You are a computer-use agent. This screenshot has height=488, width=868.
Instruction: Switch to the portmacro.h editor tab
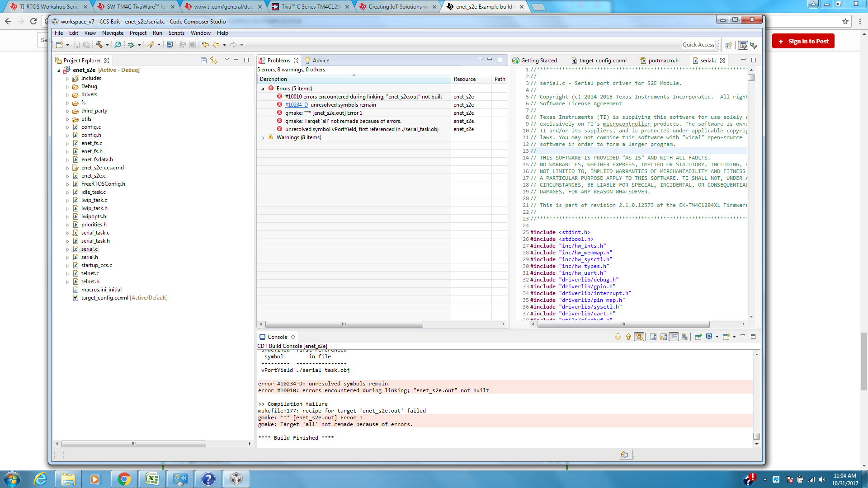663,61
